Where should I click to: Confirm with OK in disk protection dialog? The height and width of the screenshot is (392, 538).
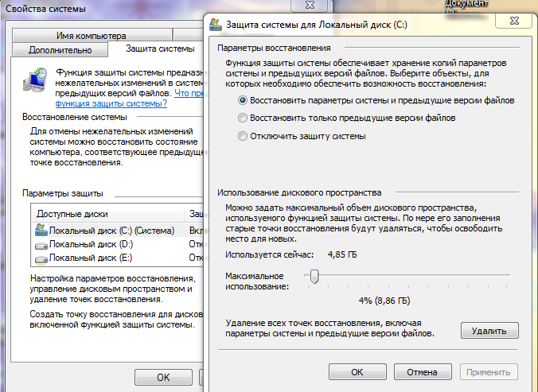357,372
